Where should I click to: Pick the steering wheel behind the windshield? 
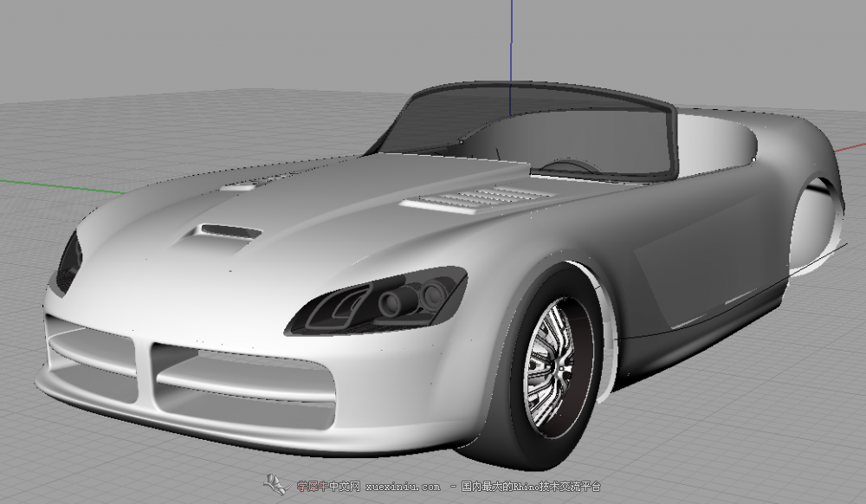click(569, 165)
